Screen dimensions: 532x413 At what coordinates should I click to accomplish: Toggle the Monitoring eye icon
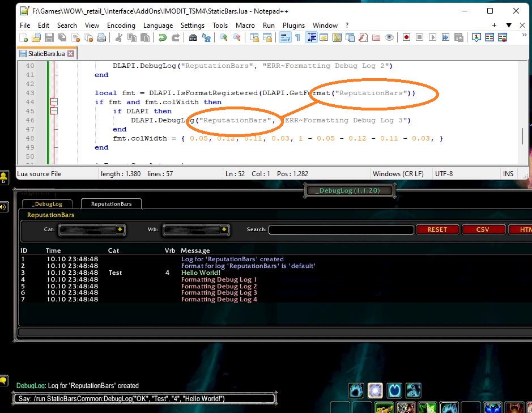(x=389, y=37)
